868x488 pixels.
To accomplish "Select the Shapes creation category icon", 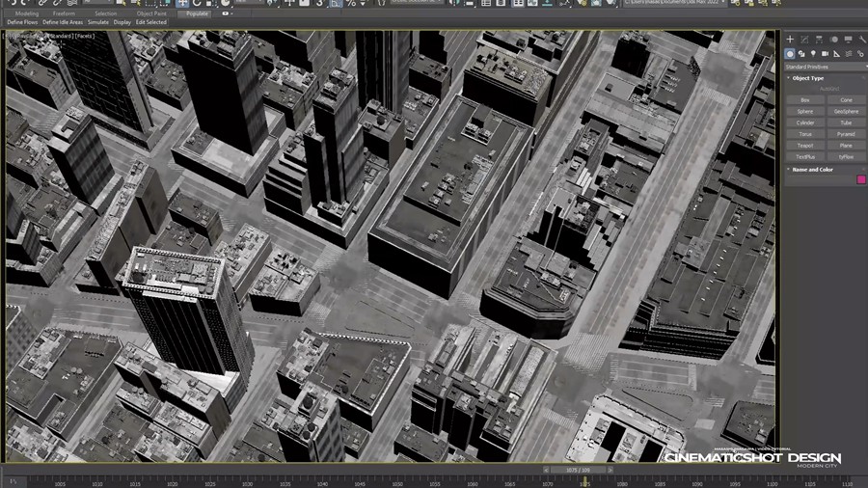I will (801, 54).
